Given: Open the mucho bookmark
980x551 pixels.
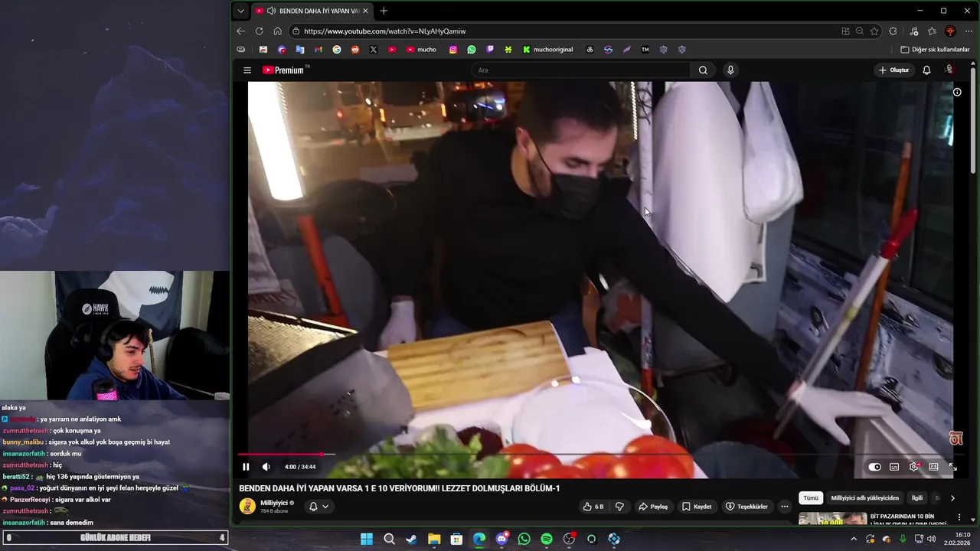Looking at the screenshot, I should pos(421,50).
